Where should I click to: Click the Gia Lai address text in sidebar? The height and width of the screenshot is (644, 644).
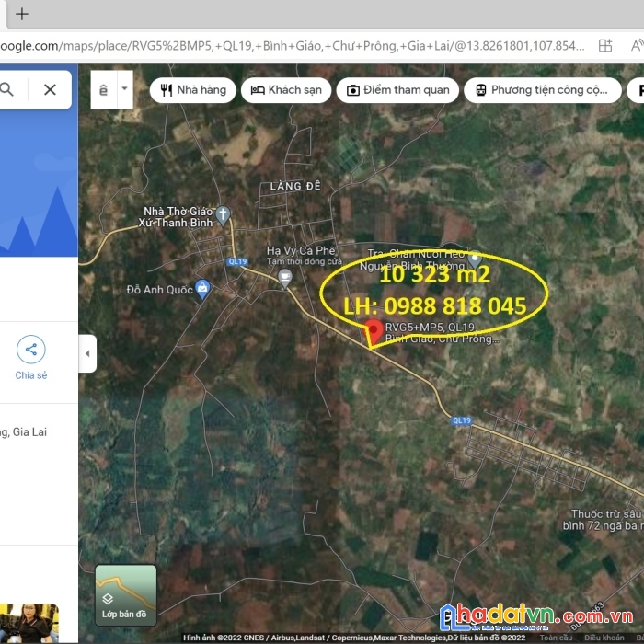pos(23,432)
